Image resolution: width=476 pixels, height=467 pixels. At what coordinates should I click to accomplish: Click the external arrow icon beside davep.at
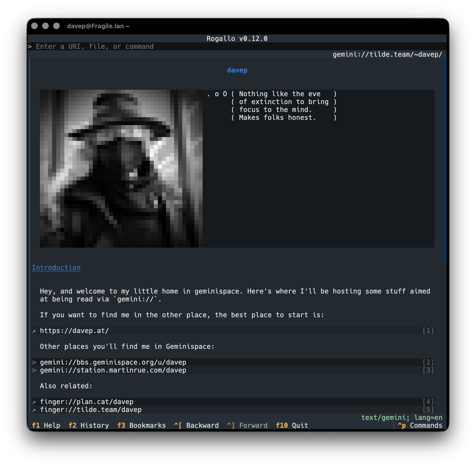point(34,331)
